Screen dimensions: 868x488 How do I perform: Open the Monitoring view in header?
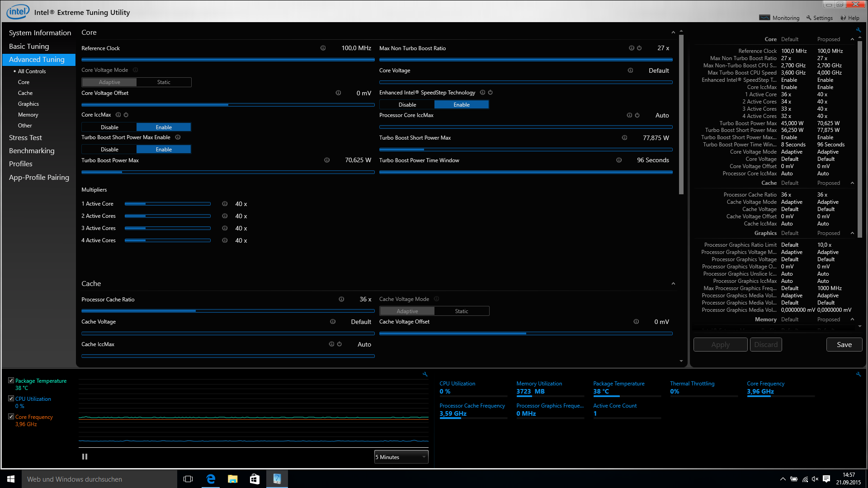tap(780, 18)
